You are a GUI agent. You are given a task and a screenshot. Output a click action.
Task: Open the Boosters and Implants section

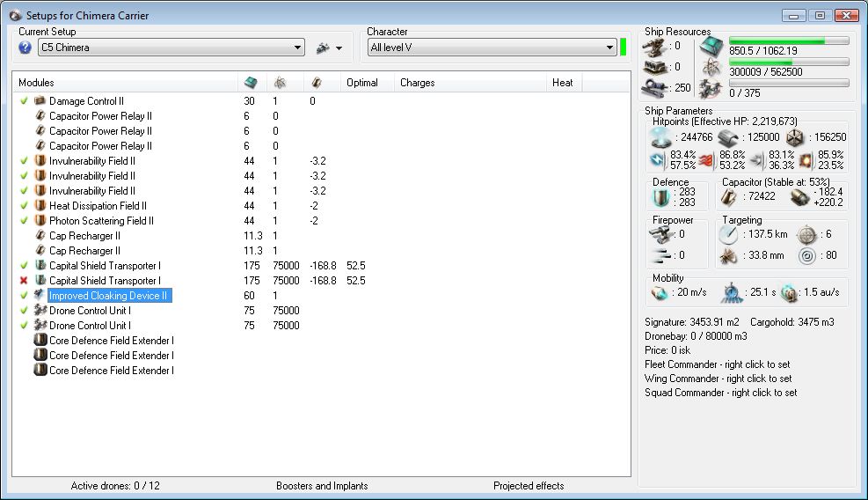pyautogui.click(x=322, y=486)
